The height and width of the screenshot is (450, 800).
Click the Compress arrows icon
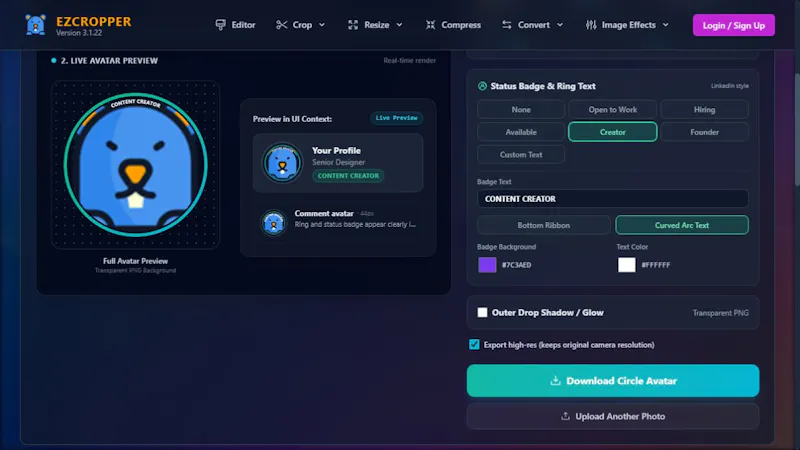(431, 25)
